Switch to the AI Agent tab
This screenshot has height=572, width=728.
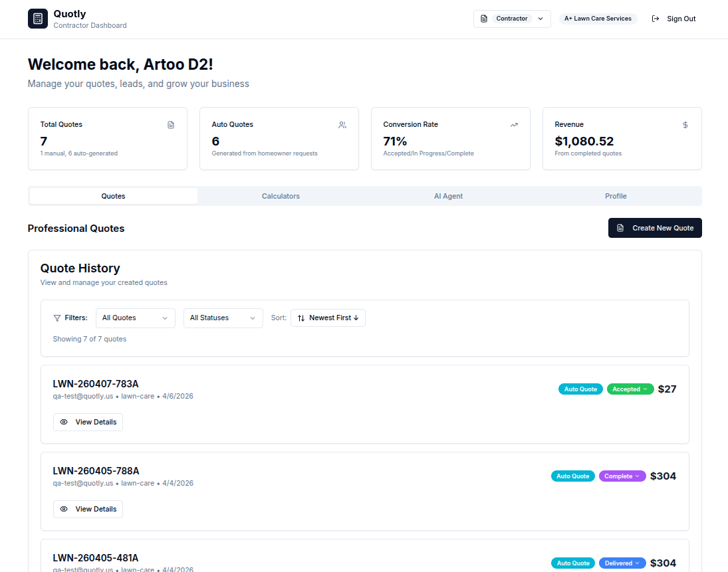448,196
